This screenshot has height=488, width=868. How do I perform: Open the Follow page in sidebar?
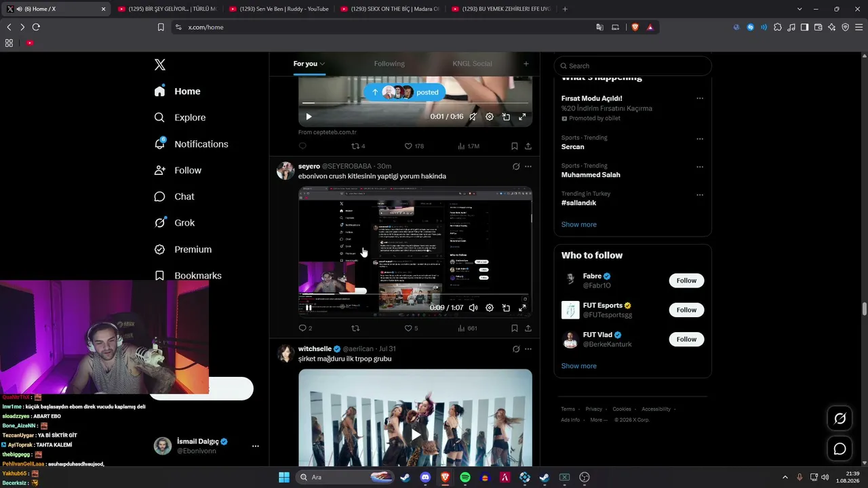[178, 170]
